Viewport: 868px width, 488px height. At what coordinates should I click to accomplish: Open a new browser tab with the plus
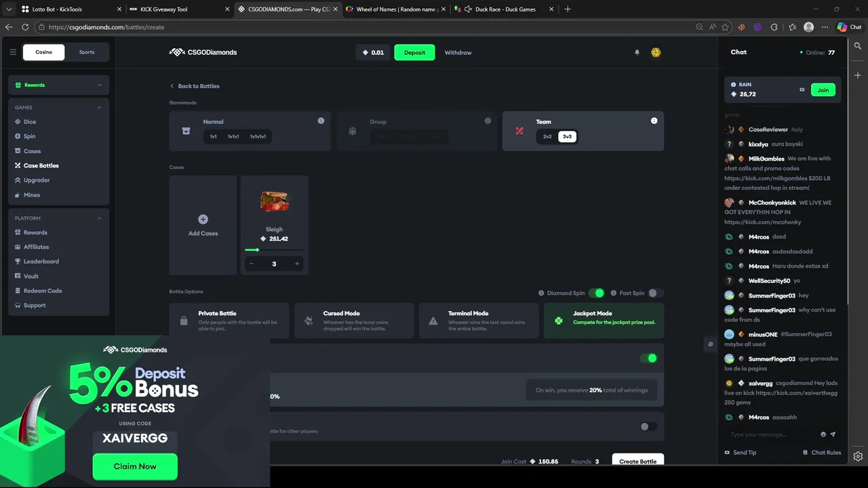click(568, 9)
